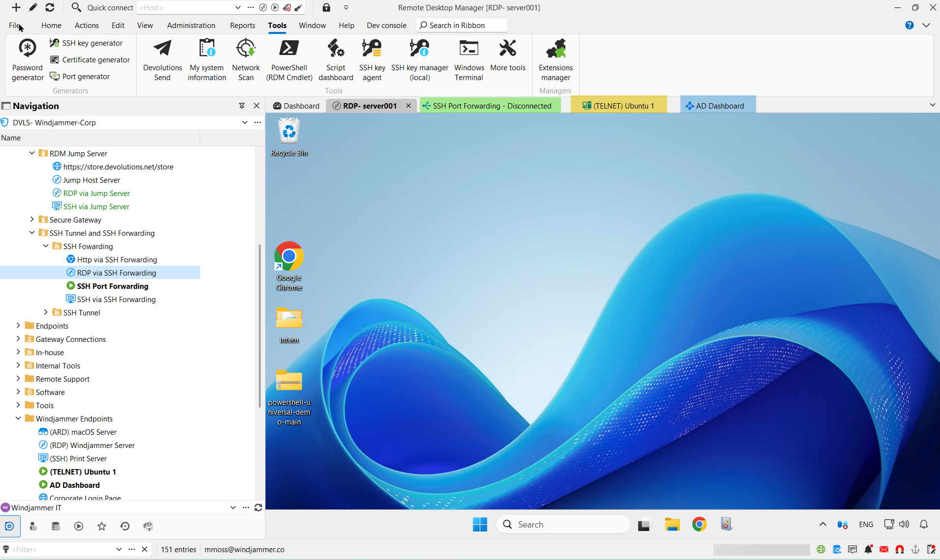This screenshot has width=940, height=560.
Task: Click inside the Search in Ribbon field
Action: [462, 25]
